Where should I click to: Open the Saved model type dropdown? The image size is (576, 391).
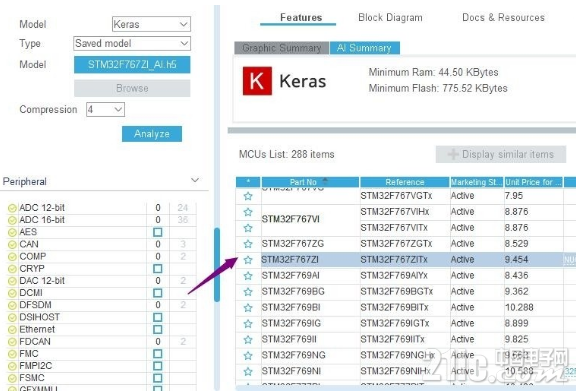tap(132, 43)
